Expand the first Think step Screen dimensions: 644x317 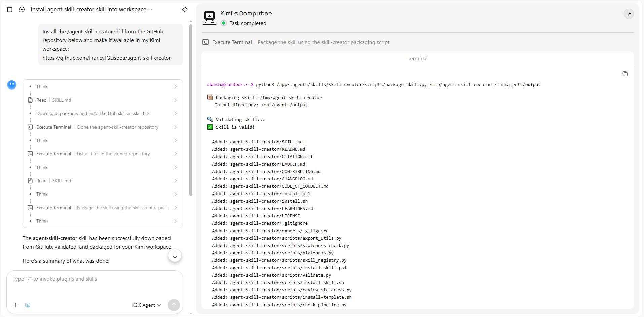(x=103, y=86)
